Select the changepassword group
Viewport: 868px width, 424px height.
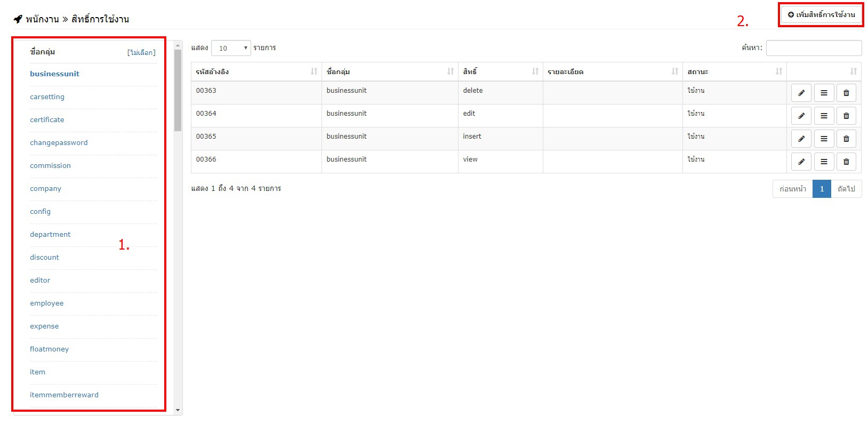[59, 143]
